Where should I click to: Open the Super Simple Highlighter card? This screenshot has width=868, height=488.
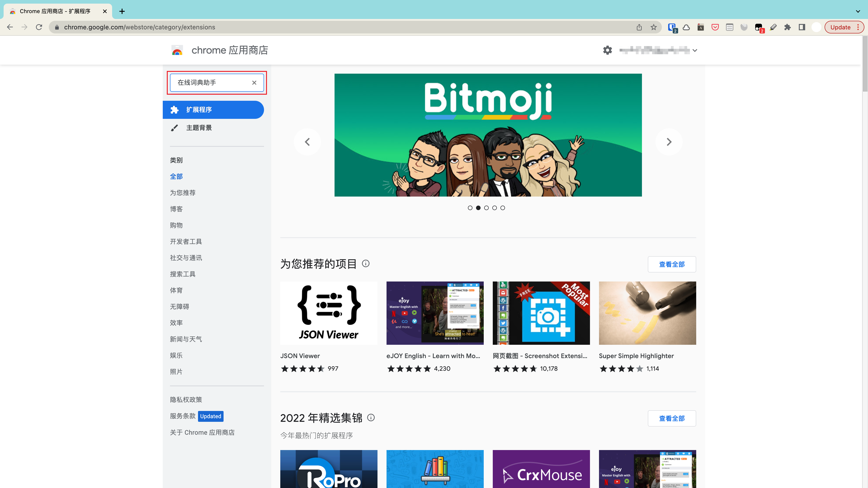(647, 327)
